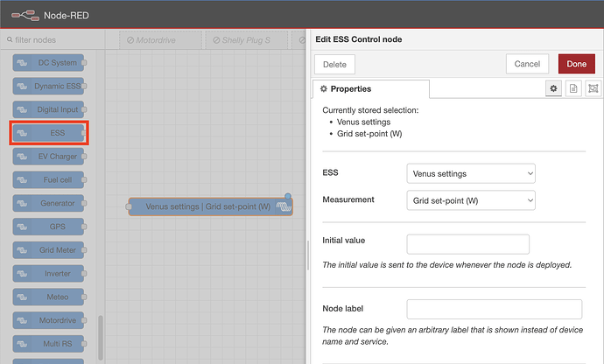Select the EV Charger palette node

pyautogui.click(x=50, y=157)
